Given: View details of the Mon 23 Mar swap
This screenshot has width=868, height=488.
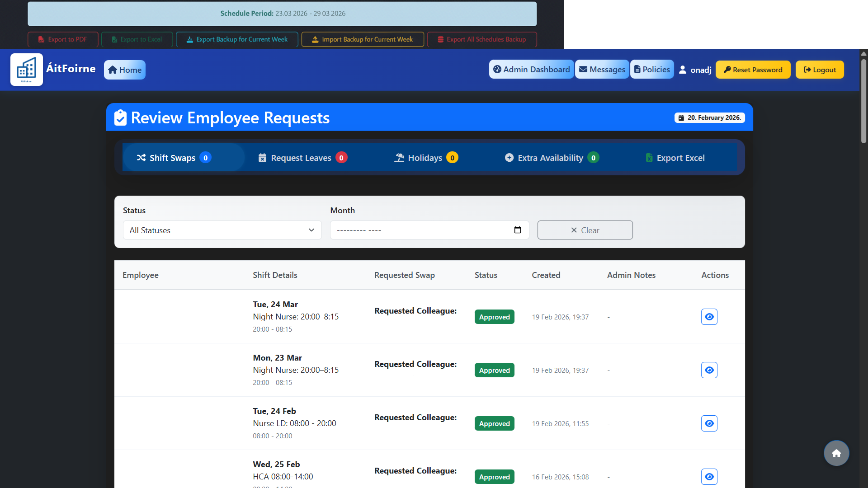Looking at the screenshot, I should click(x=709, y=370).
